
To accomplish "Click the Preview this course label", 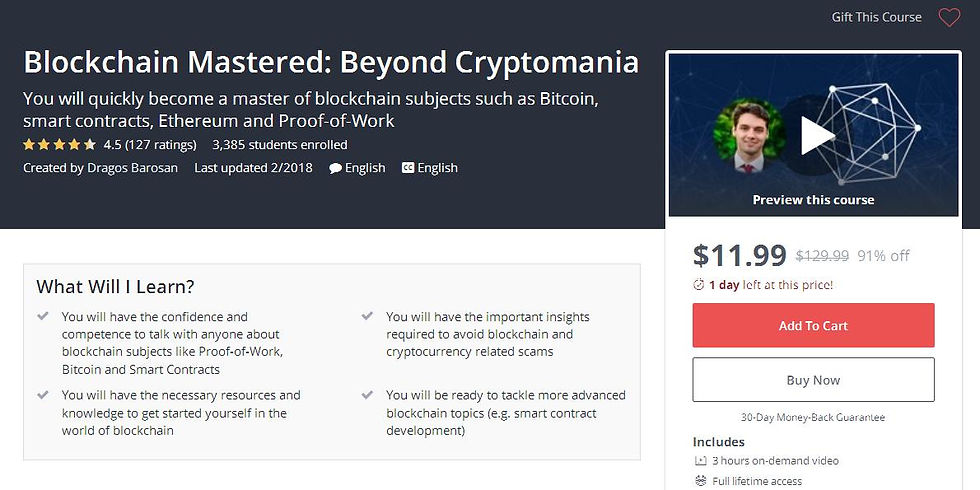I will pyautogui.click(x=813, y=200).
